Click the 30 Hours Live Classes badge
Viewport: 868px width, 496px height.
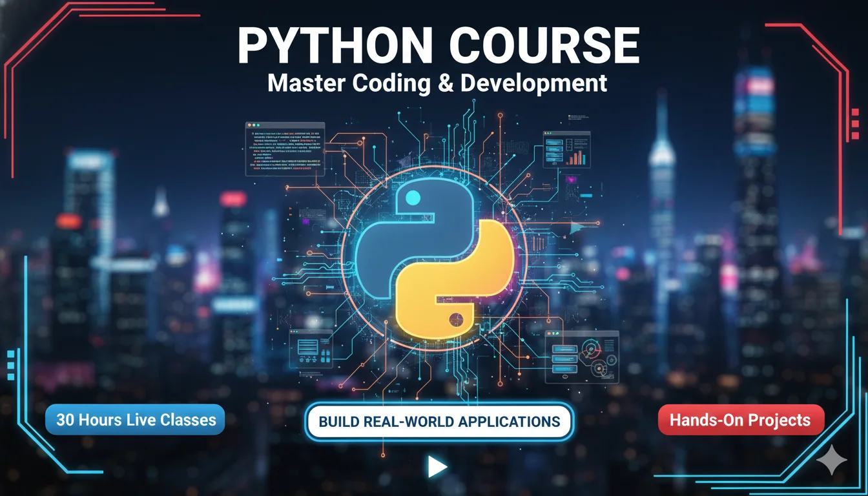point(135,420)
